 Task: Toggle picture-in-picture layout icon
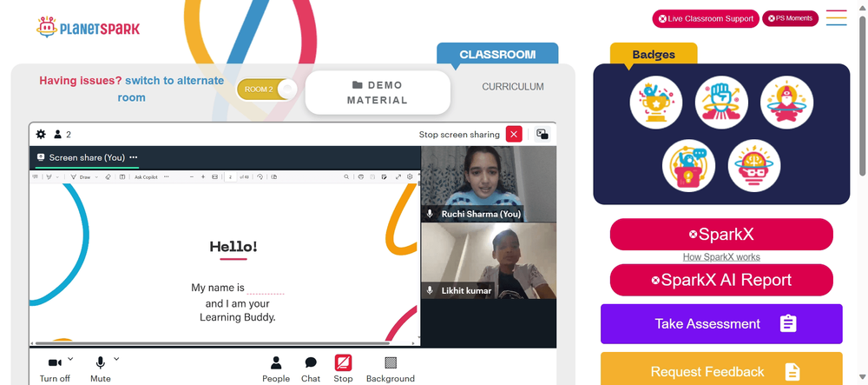pyautogui.click(x=542, y=134)
